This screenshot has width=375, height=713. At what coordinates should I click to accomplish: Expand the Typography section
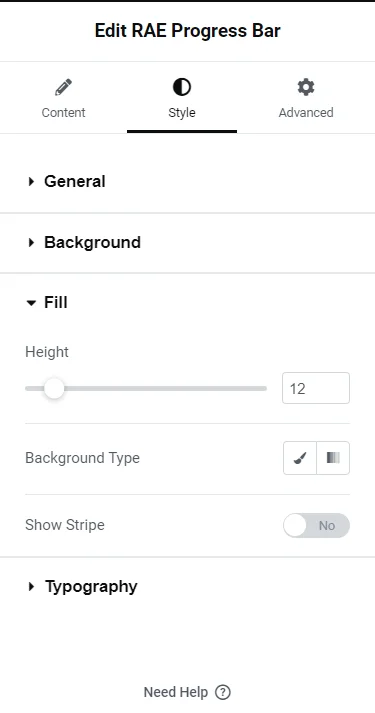(x=91, y=587)
